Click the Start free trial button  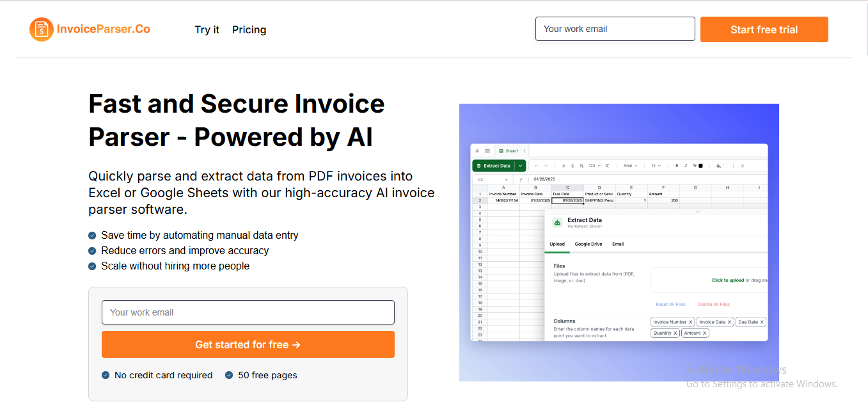pyautogui.click(x=764, y=29)
